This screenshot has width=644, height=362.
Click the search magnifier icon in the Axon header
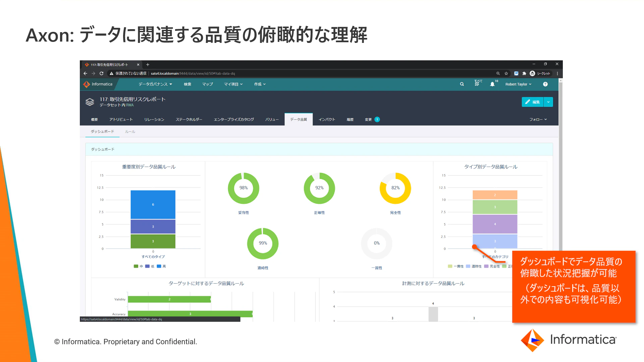(x=462, y=84)
